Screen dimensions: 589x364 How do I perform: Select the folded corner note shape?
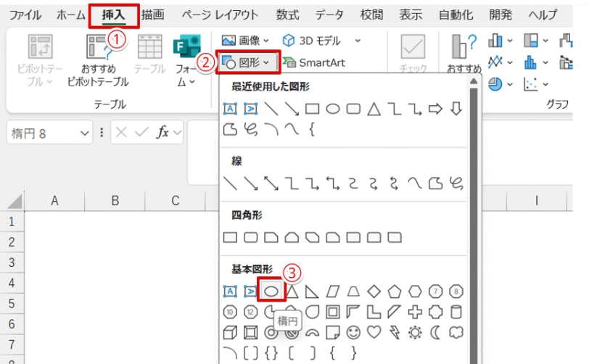pyautogui.click(x=333, y=332)
